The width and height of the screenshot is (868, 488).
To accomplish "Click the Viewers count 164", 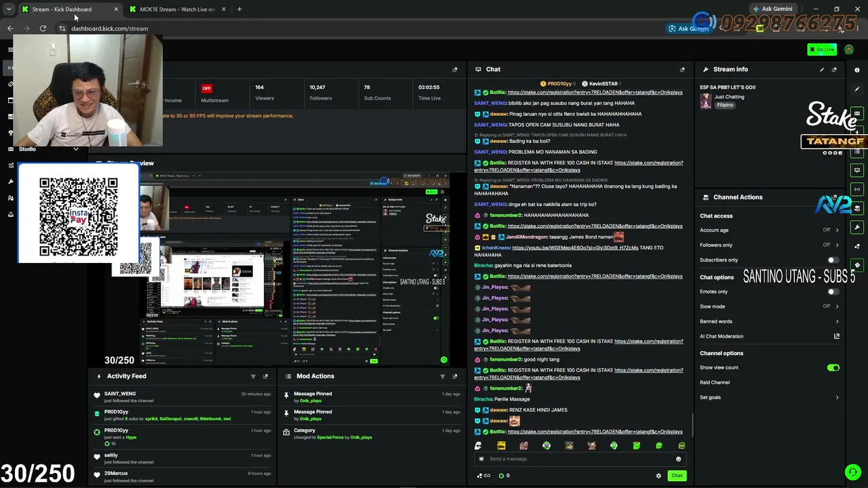I will tap(260, 87).
